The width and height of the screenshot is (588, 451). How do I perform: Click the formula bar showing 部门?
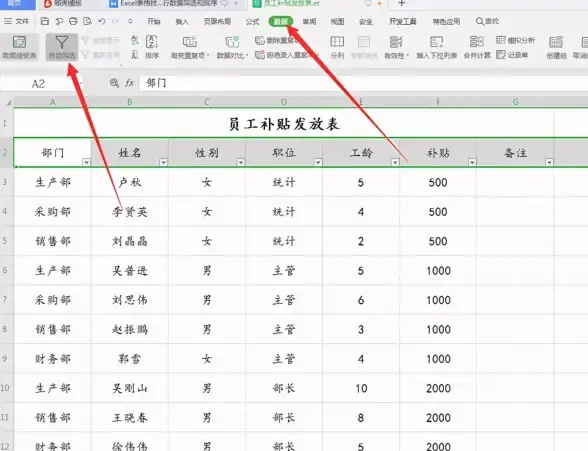click(363, 83)
